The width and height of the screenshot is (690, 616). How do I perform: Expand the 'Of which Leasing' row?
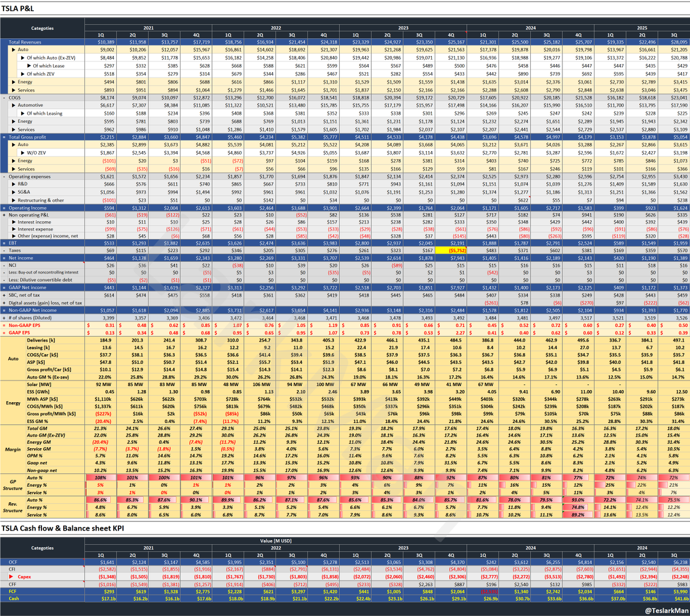point(24,113)
